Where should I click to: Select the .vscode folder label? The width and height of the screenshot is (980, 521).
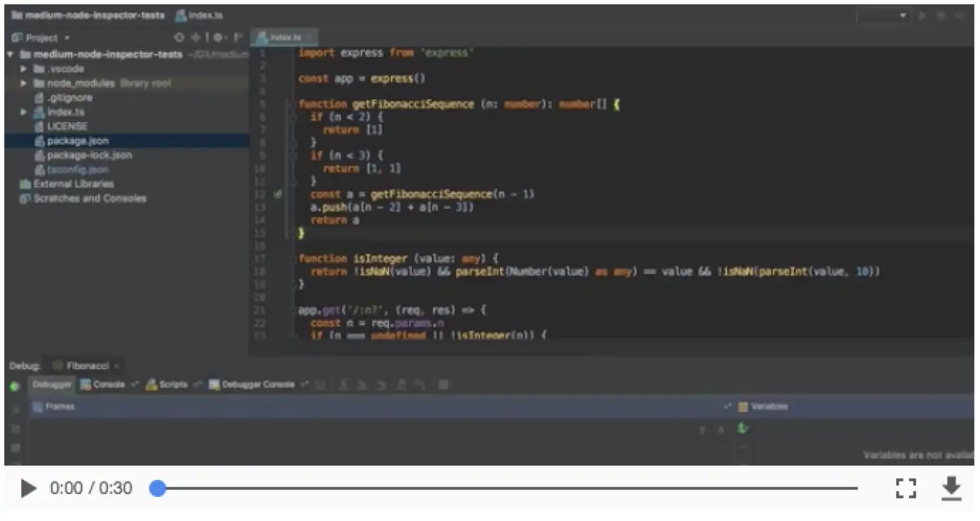tap(65, 69)
